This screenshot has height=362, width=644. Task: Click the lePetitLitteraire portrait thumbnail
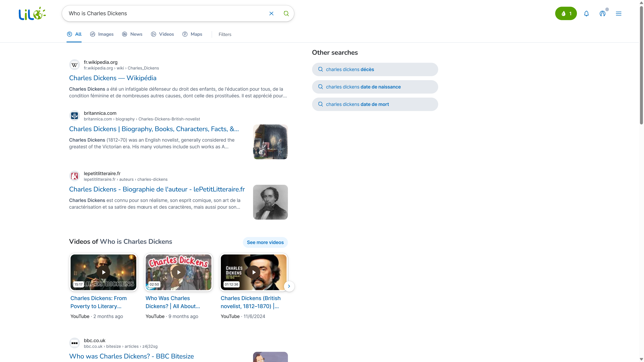pyautogui.click(x=270, y=202)
